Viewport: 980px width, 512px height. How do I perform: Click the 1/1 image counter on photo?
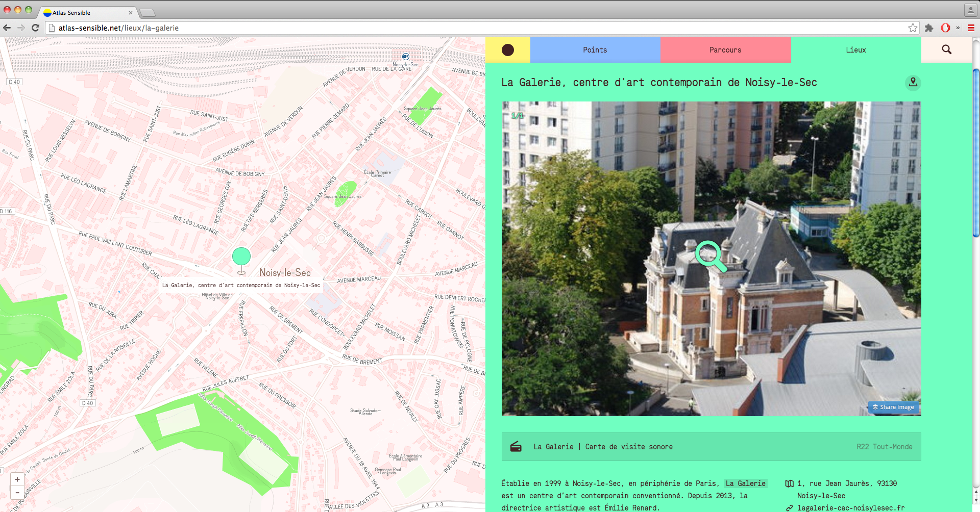pyautogui.click(x=517, y=116)
